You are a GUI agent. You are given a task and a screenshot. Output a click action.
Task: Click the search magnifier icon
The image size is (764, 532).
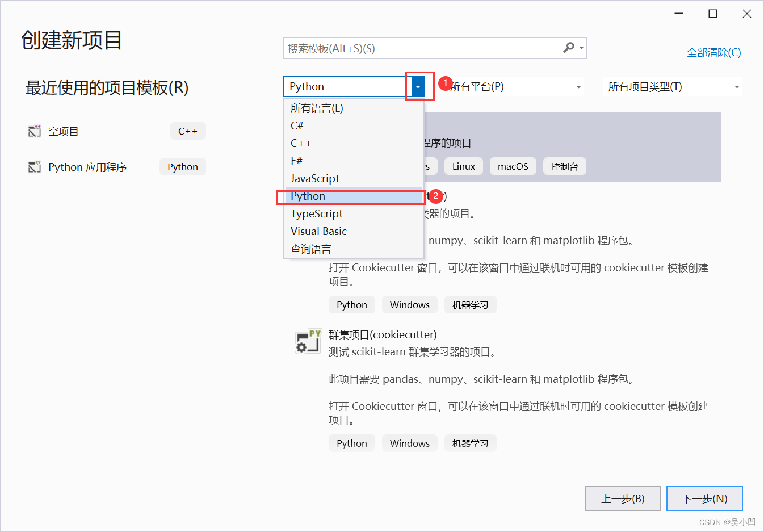569,48
